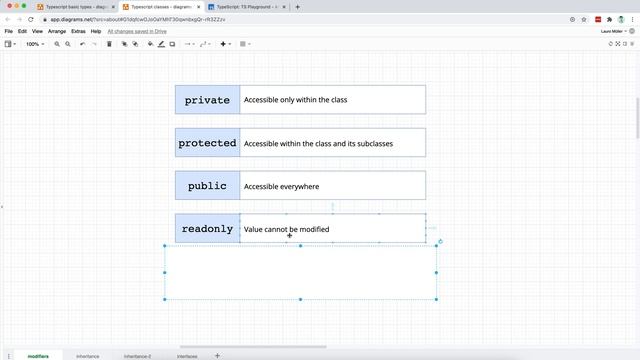
Task: Open the File menu
Action: pyautogui.click(x=9, y=31)
